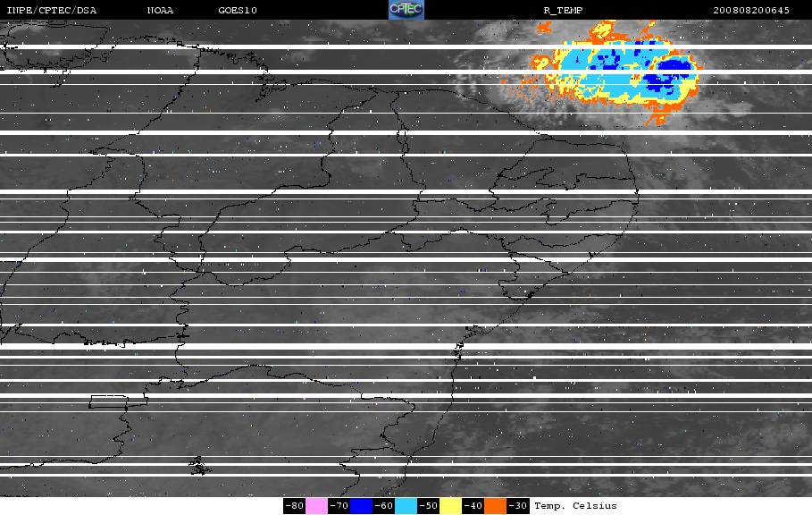The height and width of the screenshot is (515, 812).
Task: Click the small rectangular outline on the map
Action: point(108,401)
